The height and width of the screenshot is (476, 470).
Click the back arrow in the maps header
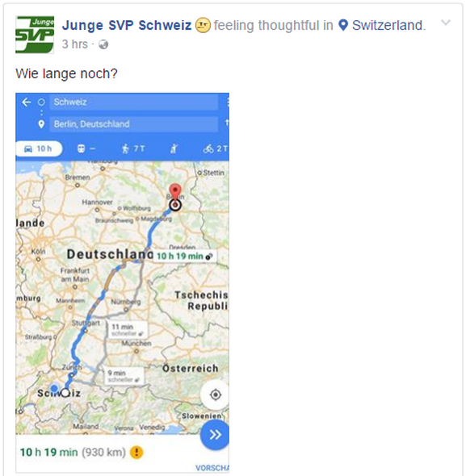pos(27,102)
